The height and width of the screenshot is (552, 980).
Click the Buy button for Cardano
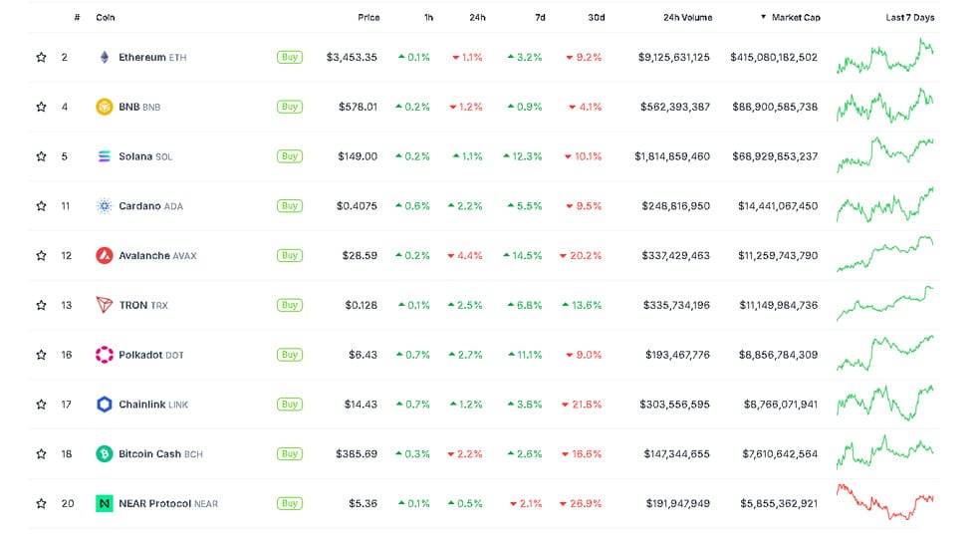coord(290,205)
